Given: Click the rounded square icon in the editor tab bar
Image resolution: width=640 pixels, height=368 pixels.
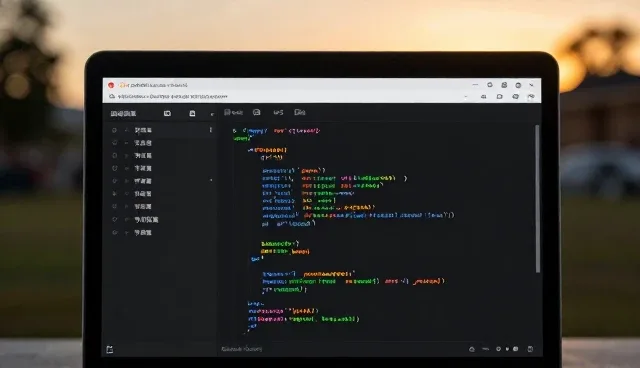Looking at the screenshot, I should (x=256, y=112).
